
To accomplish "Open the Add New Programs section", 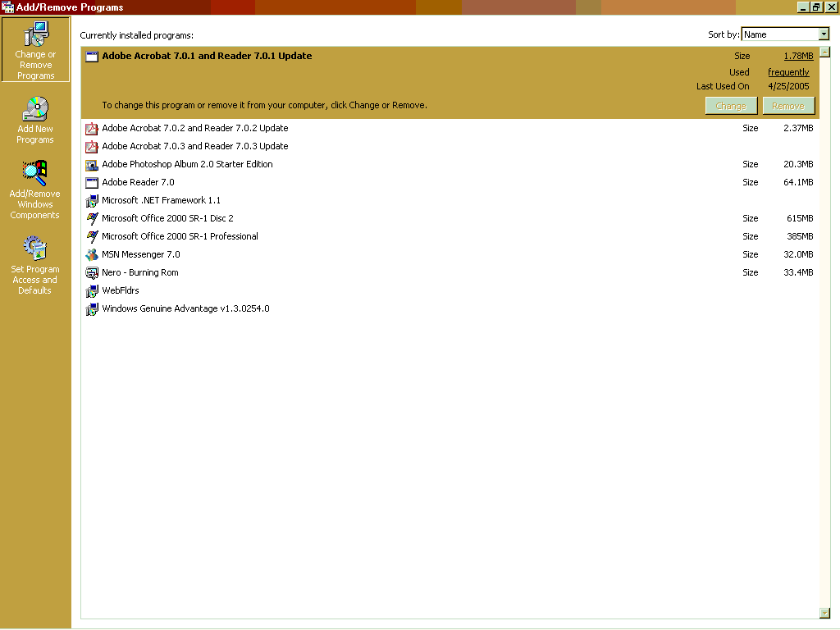I will (x=35, y=120).
